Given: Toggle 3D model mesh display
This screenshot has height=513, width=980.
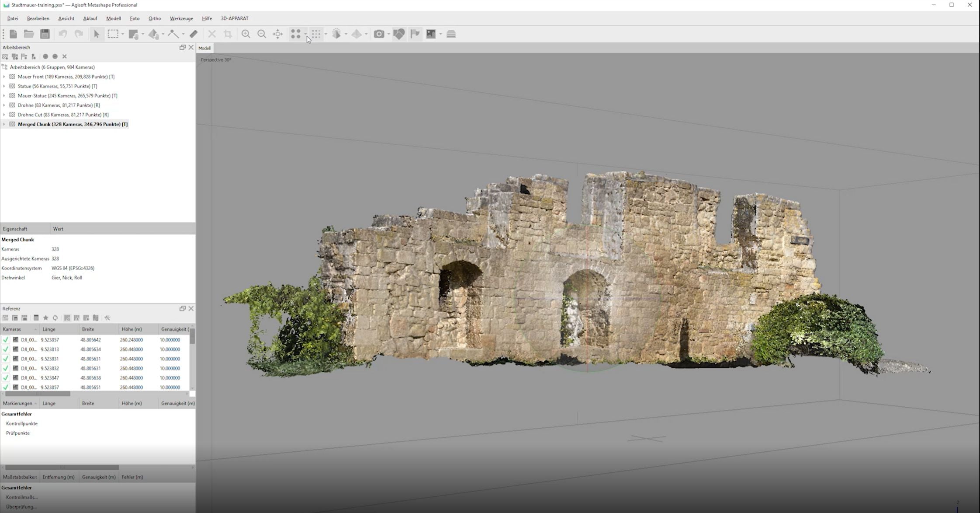Looking at the screenshot, I should click(336, 34).
